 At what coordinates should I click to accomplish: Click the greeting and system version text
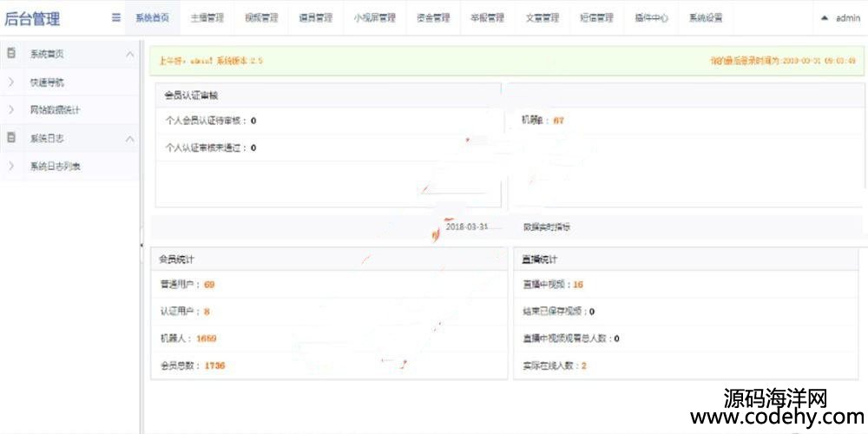coord(211,61)
